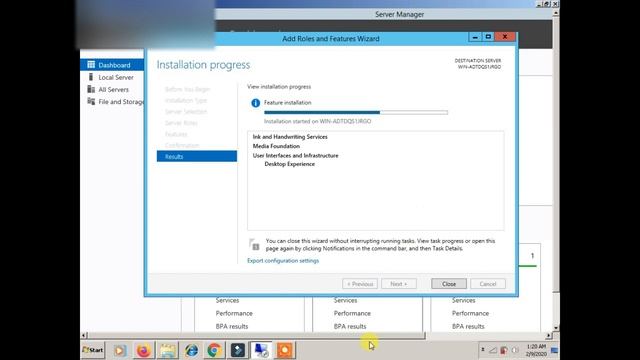The width and height of the screenshot is (640, 360).
Task: Click the volume tray icon
Action: tap(515, 350)
